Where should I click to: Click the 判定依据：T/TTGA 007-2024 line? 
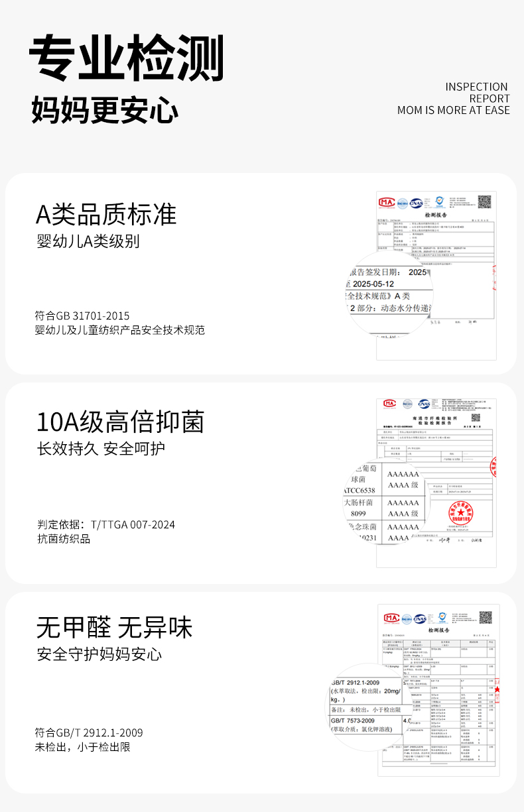pyautogui.click(x=106, y=525)
